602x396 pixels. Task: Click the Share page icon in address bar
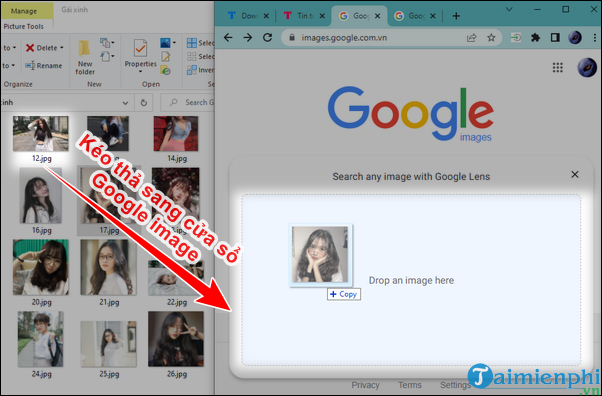pyautogui.click(x=471, y=38)
